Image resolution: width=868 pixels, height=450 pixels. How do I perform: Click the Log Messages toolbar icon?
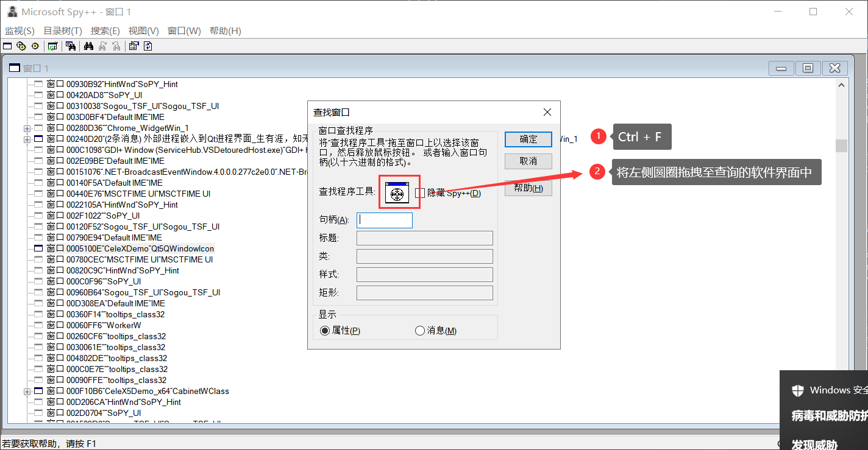[52, 46]
